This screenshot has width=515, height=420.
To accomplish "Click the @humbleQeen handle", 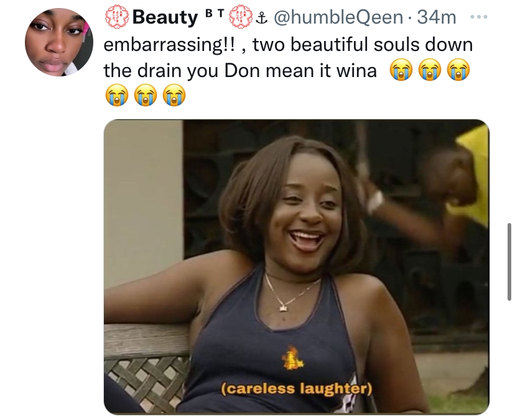I will click(x=338, y=17).
